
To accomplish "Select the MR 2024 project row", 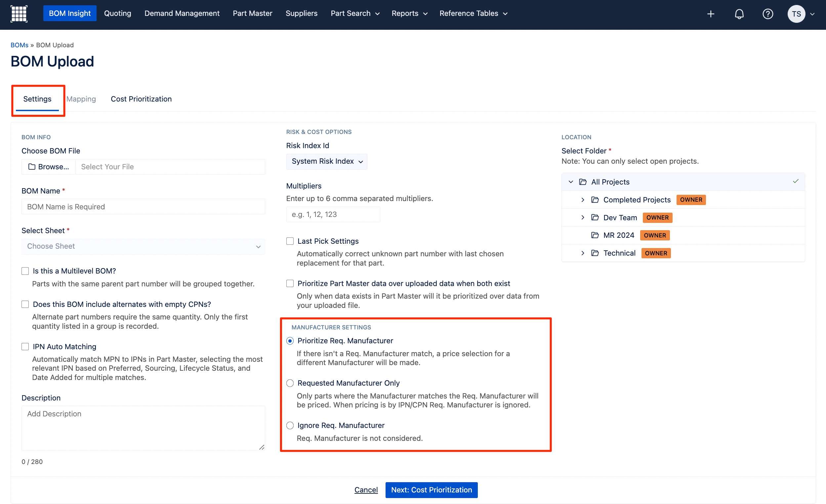I will pos(683,235).
